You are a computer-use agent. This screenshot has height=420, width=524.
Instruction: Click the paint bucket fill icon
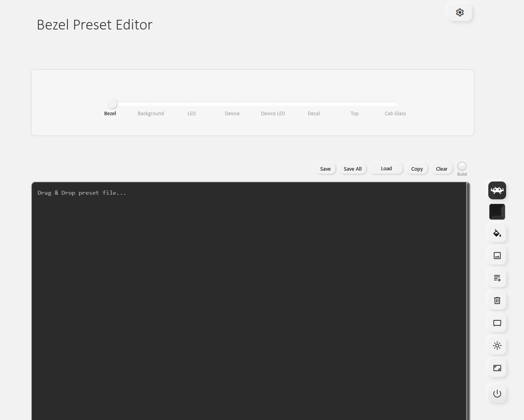(x=497, y=233)
